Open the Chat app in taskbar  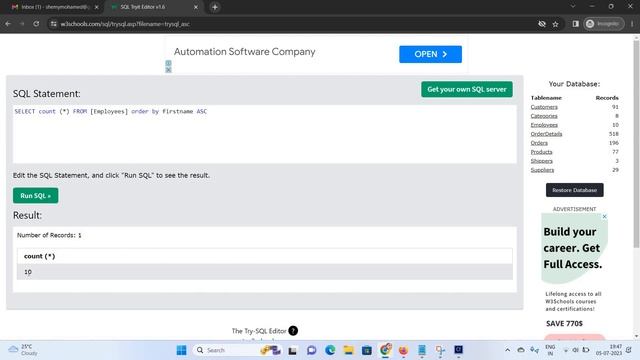[x=311, y=350]
